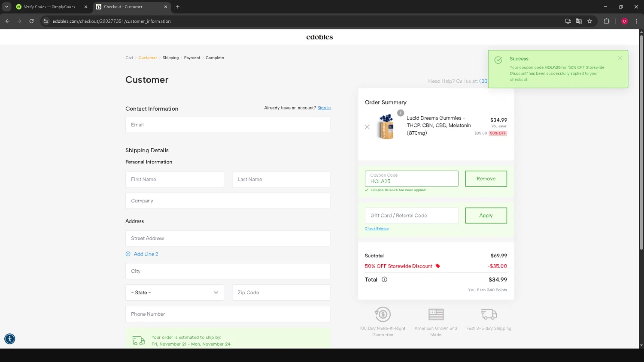Image resolution: width=644 pixels, height=362 pixels.
Task: Go forward in browser history
Action: click(x=19, y=21)
